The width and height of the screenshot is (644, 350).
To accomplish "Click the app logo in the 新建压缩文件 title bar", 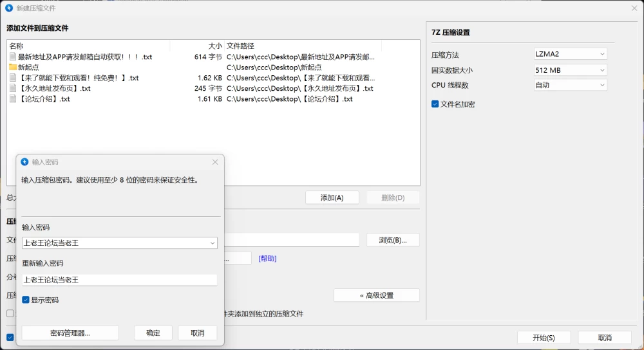I will (x=8, y=8).
